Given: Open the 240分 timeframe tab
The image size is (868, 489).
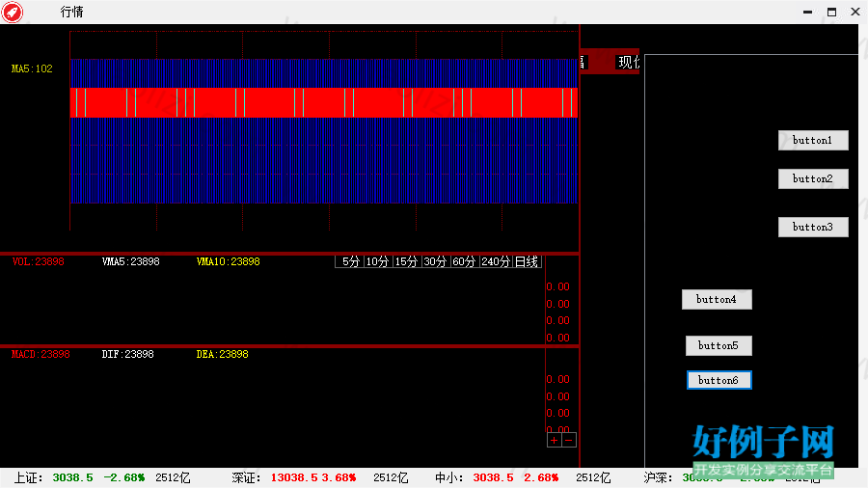Looking at the screenshot, I should pyautogui.click(x=496, y=261).
